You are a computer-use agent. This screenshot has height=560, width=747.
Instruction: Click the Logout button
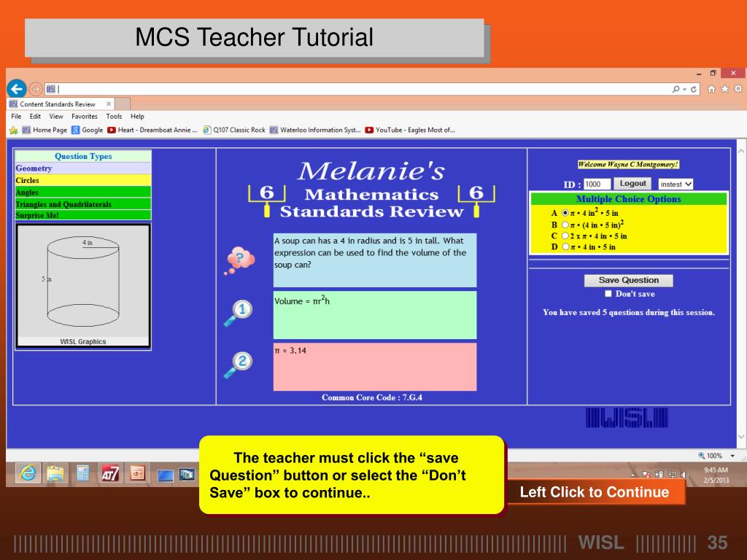pyautogui.click(x=632, y=183)
